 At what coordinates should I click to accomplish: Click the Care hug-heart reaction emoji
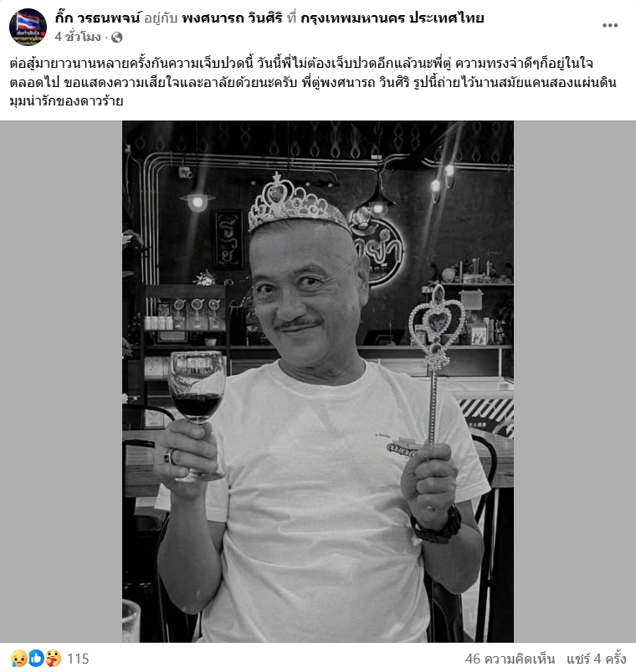click(53, 659)
